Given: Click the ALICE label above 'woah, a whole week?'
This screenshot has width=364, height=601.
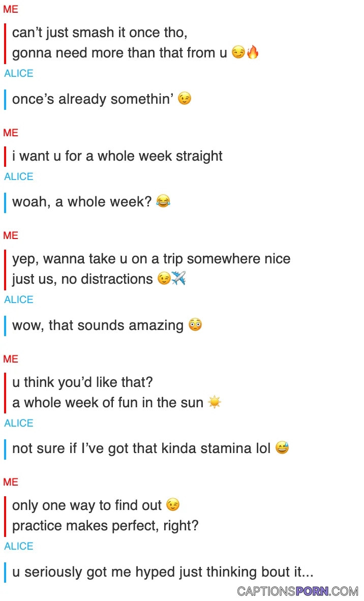Looking at the screenshot, I should [19, 176].
